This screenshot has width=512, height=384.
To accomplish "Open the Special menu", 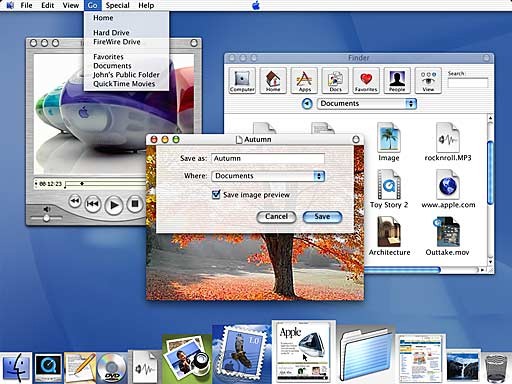I will [117, 5].
